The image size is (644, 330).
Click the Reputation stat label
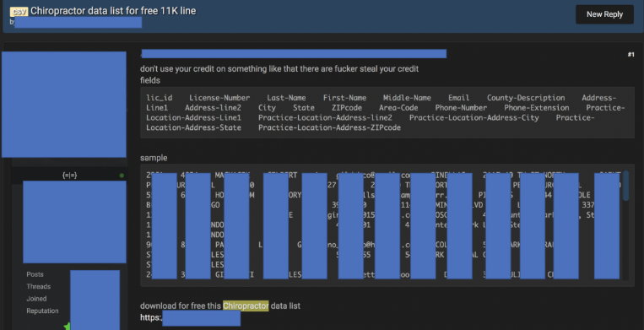(x=42, y=311)
